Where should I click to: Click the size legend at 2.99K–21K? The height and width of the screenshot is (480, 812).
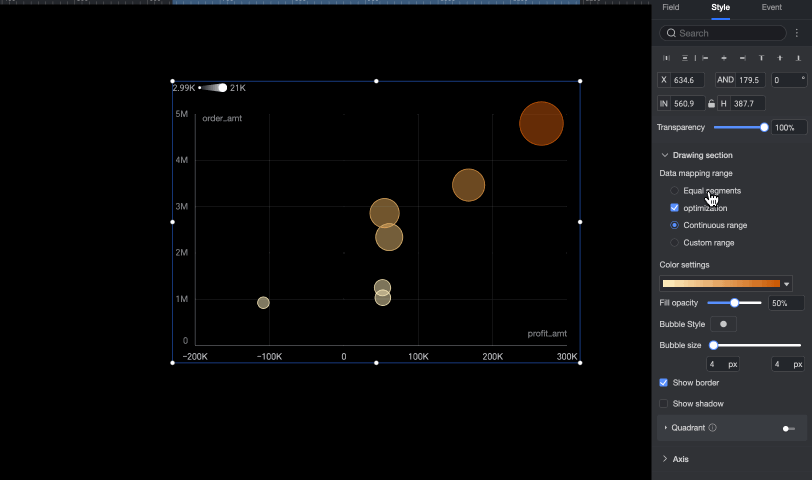coord(209,88)
